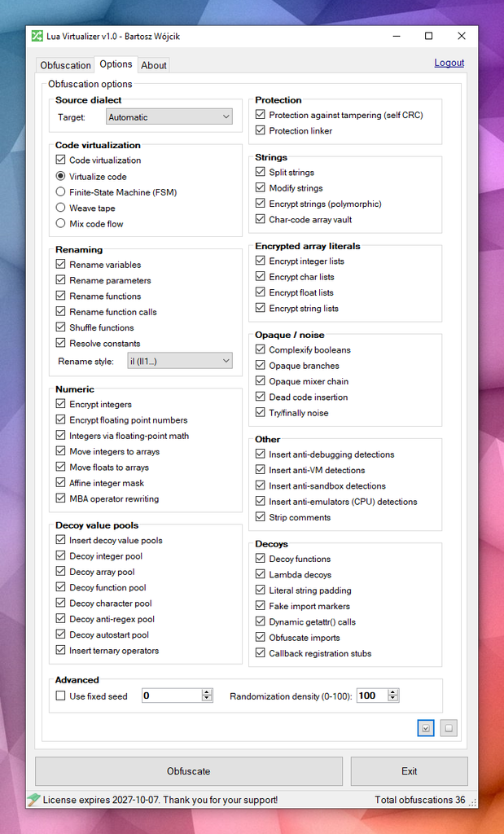This screenshot has width=504, height=834.
Task: Switch to the Obfuscation tab
Action: [65, 65]
